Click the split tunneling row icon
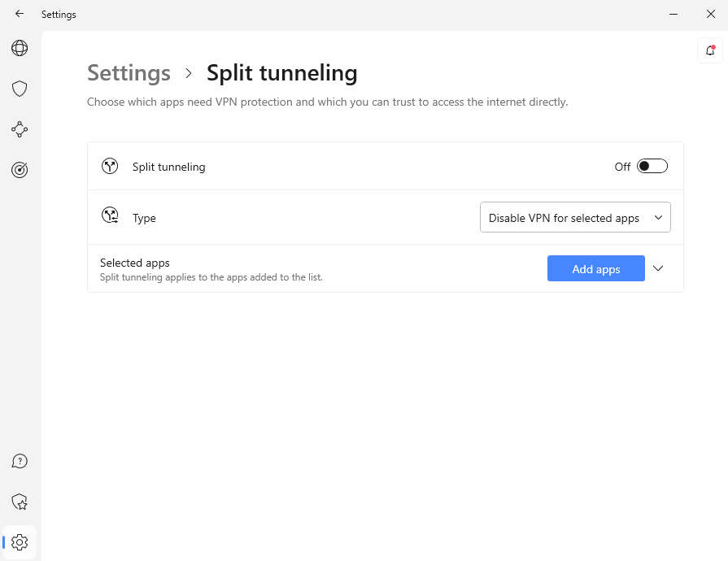Viewport: 728px width, 561px height. [x=110, y=167]
